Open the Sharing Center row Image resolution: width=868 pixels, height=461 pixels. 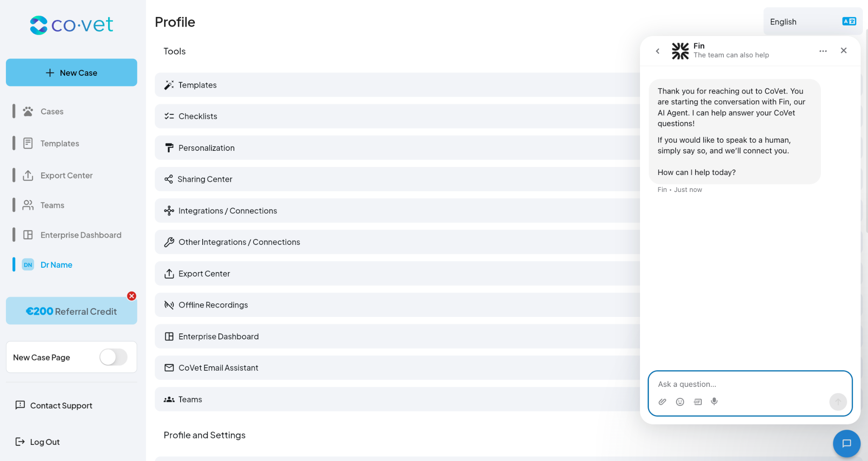click(x=398, y=179)
